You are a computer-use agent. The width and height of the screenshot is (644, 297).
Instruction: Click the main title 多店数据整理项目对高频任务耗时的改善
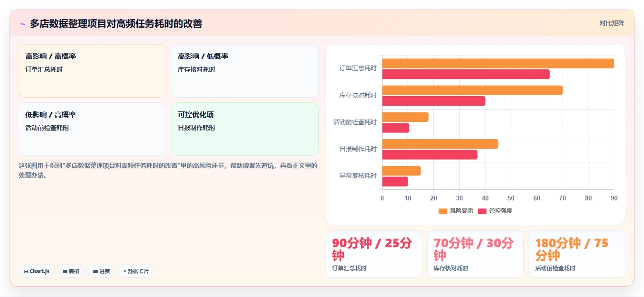pyautogui.click(x=116, y=23)
